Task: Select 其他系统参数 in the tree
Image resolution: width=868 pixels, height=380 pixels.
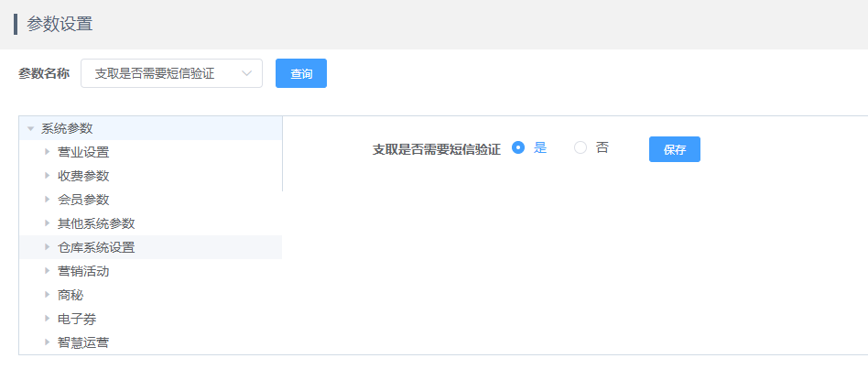Action: coord(96,223)
